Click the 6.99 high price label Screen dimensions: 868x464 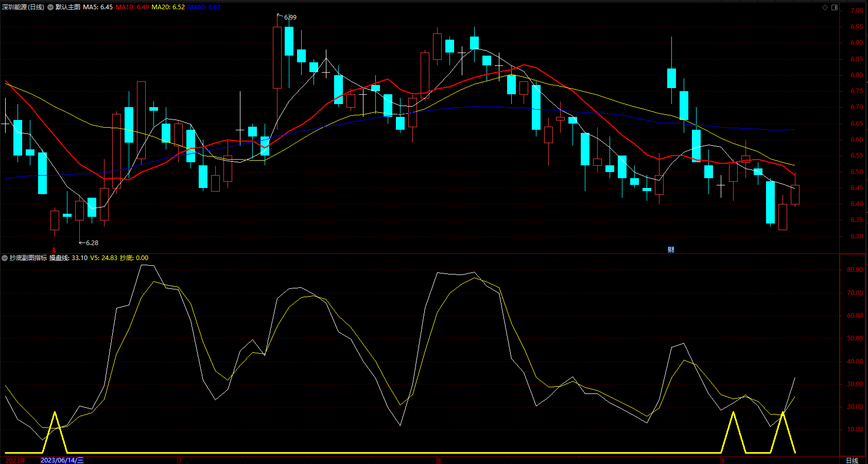290,18
